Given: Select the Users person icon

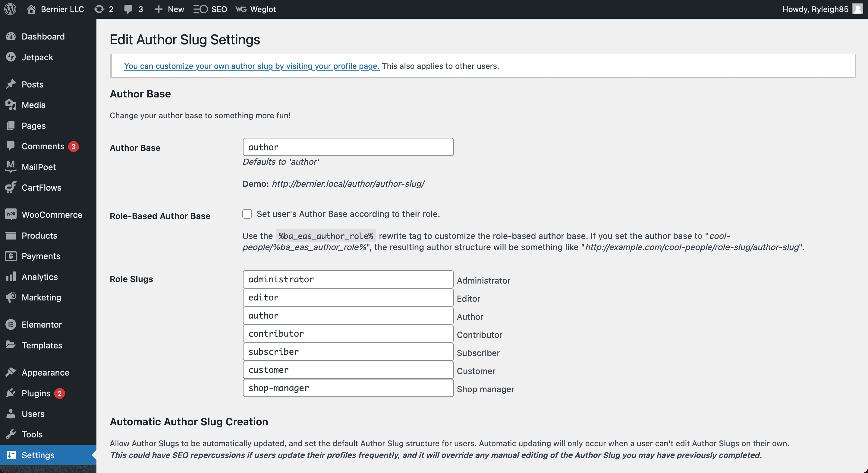Looking at the screenshot, I should (11, 414).
